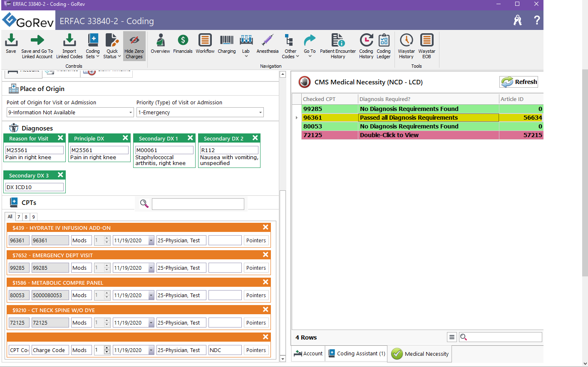Image resolution: width=588 pixels, height=367 pixels.
Task: Remove the Secondary DX 2 diagnosis
Action: (255, 138)
